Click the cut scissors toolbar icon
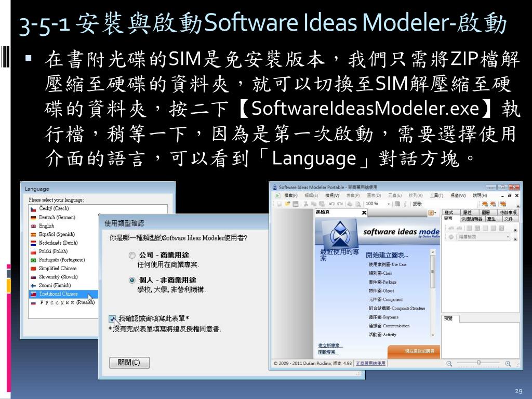The width and height of the screenshot is (532, 399). pos(305,204)
